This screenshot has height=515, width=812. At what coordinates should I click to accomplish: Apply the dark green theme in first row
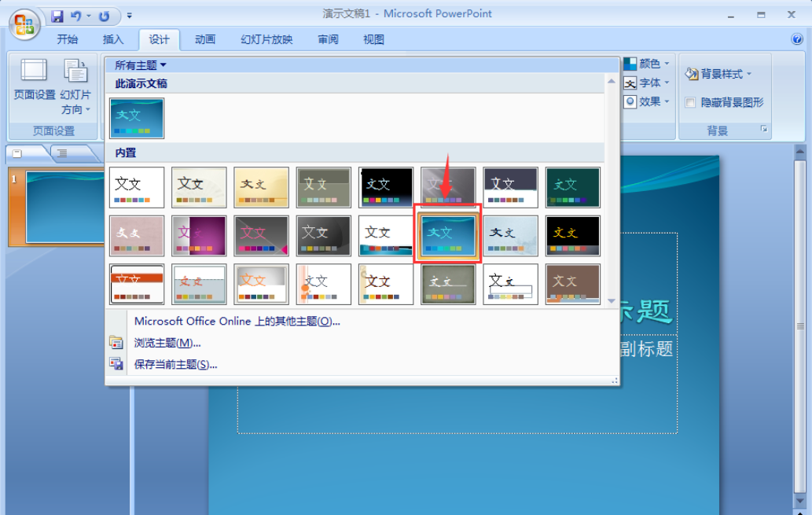coord(573,187)
